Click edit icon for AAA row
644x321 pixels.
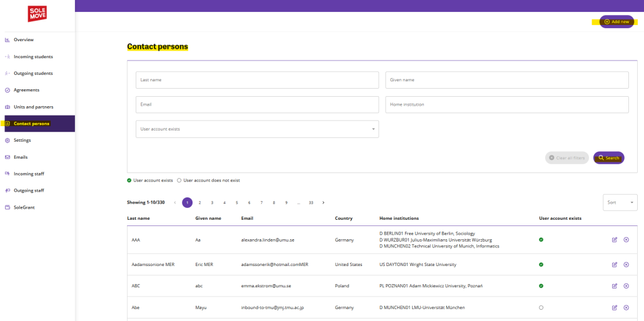pos(615,239)
